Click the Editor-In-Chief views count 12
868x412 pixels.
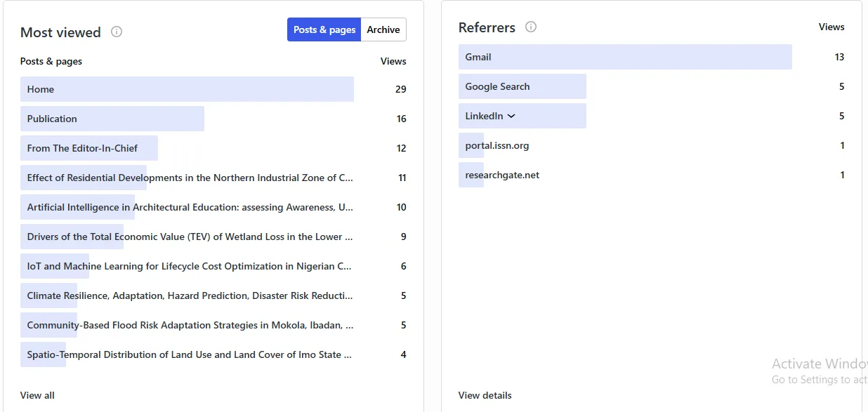pyautogui.click(x=402, y=148)
